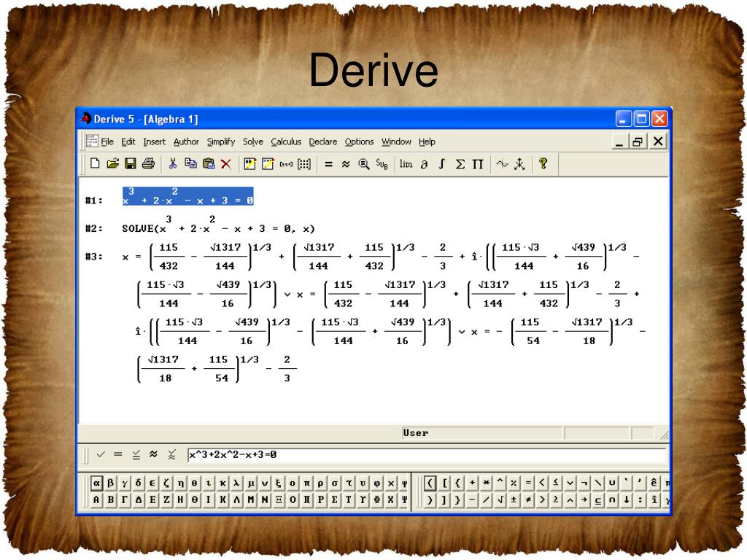The image size is (747, 560).
Task: Insert the percent symbol
Action: 514,483
